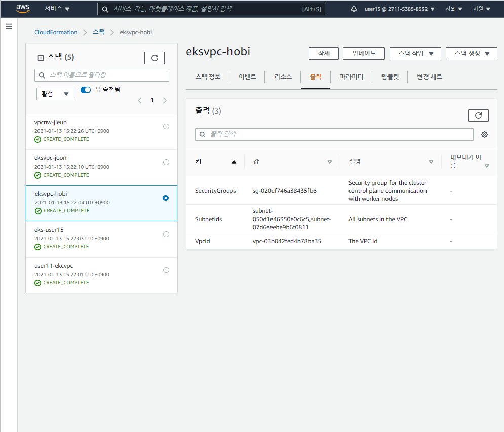Go to next page of stacks
504x432 pixels.
pos(165,101)
